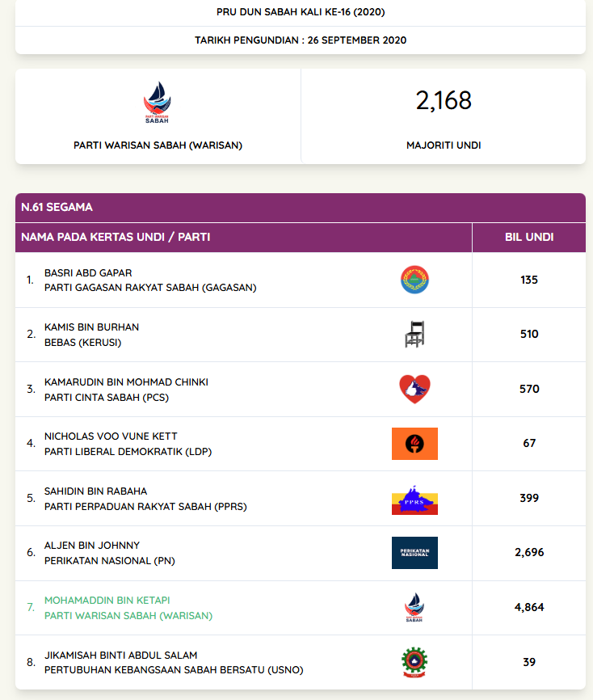Click the Tarikh Pengundian date line
The height and width of the screenshot is (700, 593).
(301, 40)
